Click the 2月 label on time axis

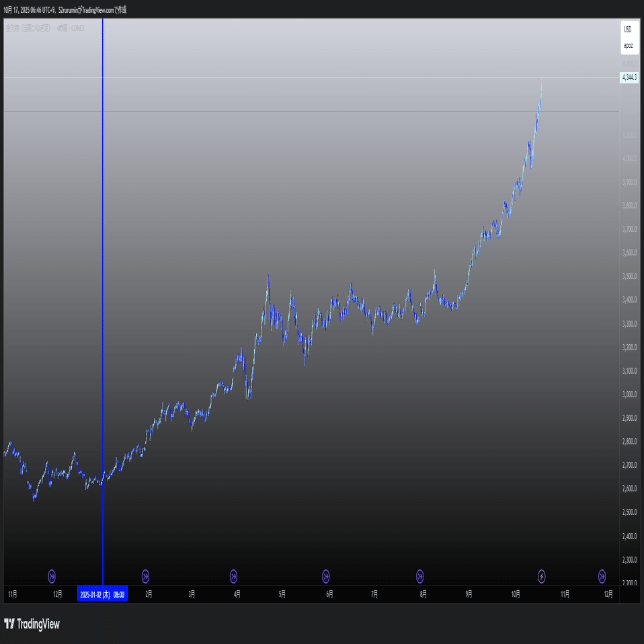click(149, 594)
